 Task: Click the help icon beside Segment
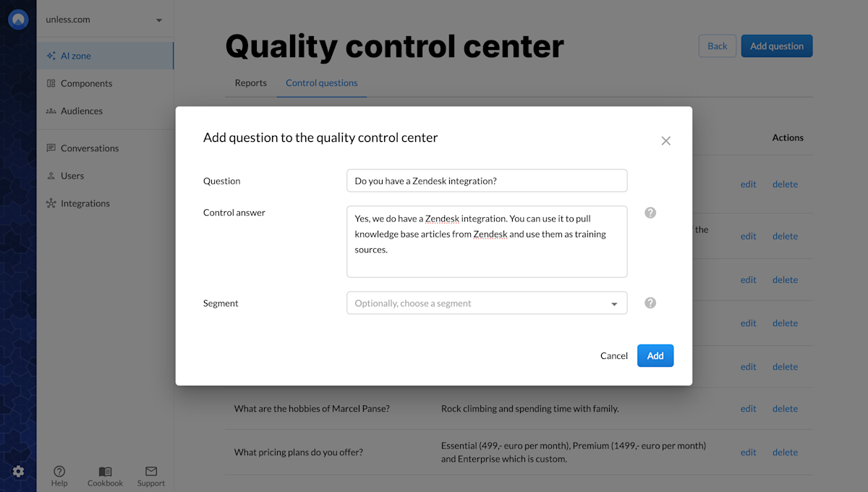pos(650,302)
